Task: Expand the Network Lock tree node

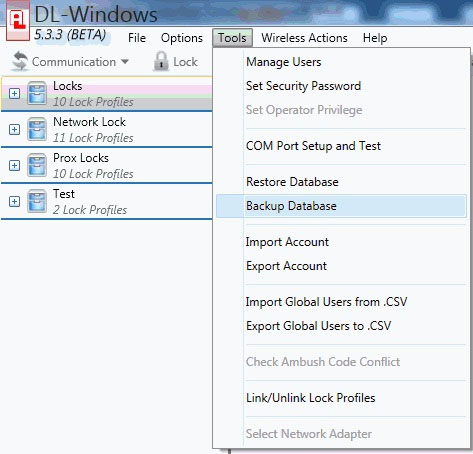Action: [x=14, y=129]
